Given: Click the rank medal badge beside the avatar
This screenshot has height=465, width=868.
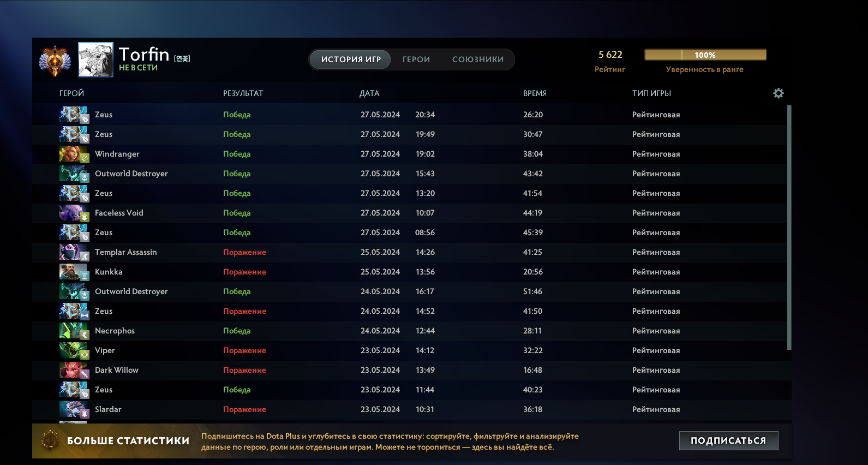Looking at the screenshot, I should (x=55, y=60).
